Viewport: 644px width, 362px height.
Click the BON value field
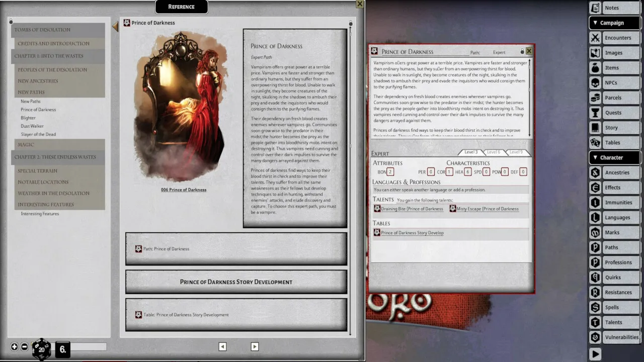390,172
